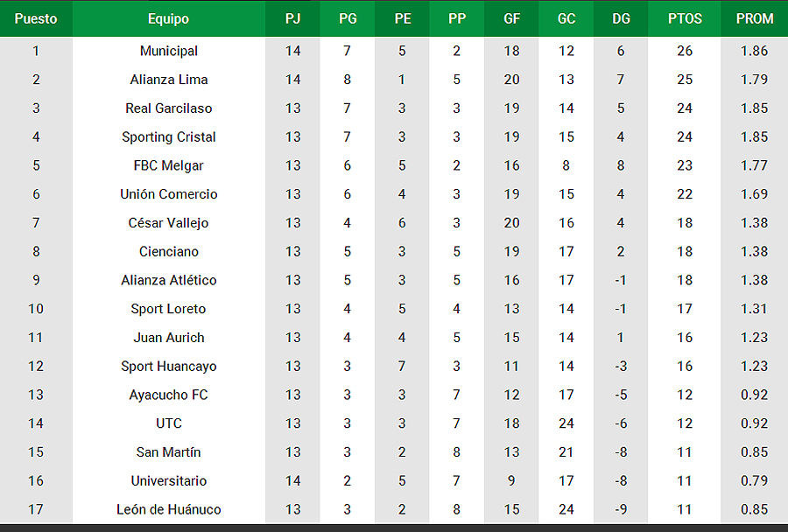Click Sport Huancayo team name
The height and width of the screenshot is (532, 788).
tap(169, 367)
